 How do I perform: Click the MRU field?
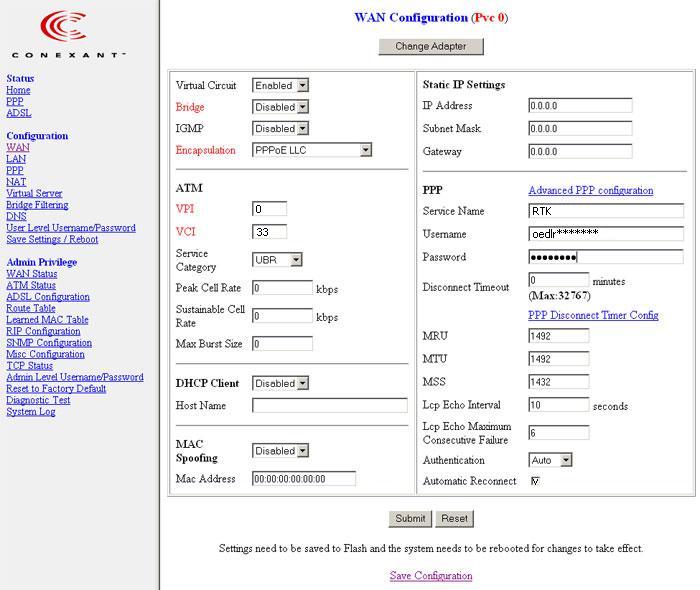(x=558, y=336)
